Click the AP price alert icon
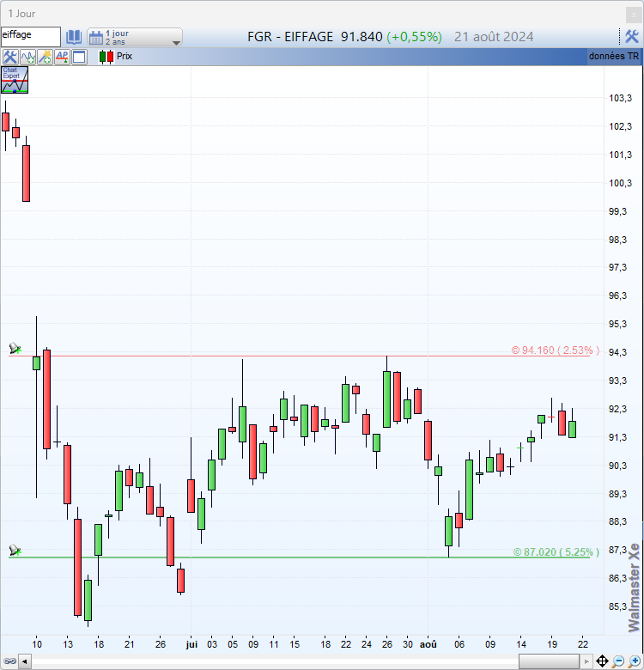 62,57
